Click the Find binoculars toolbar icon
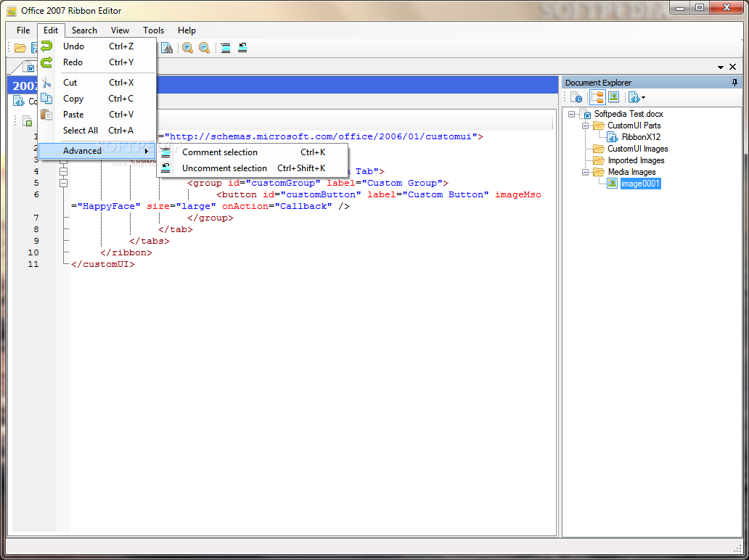Viewport: 749px width, 560px height. [167, 48]
